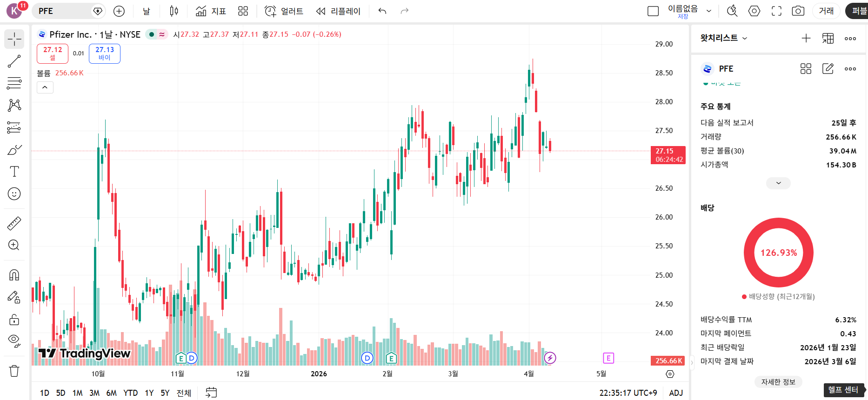Click the buy button at 27.13
Screen dimensions: 868x400
(105, 53)
